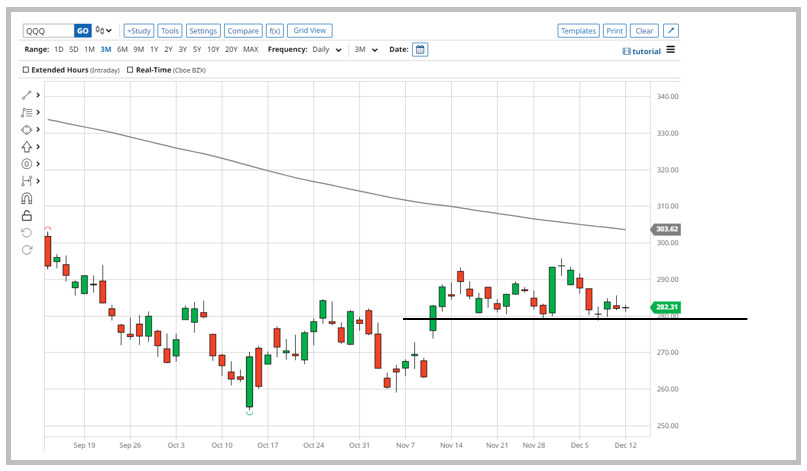
Task: Open the Daily frequency dropdown
Action: [x=326, y=49]
